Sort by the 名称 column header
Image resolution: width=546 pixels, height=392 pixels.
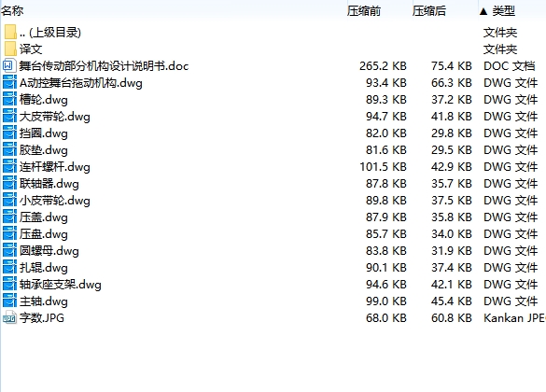pyautogui.click(x=12, y=11)
